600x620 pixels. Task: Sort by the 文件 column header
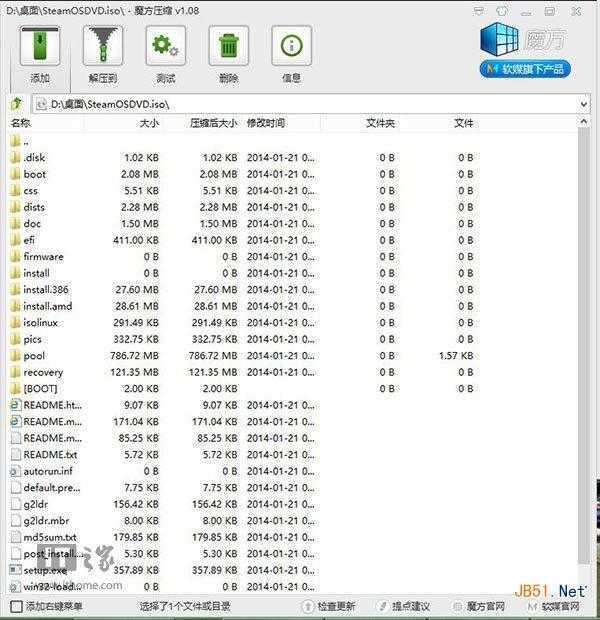pos(464,123)
